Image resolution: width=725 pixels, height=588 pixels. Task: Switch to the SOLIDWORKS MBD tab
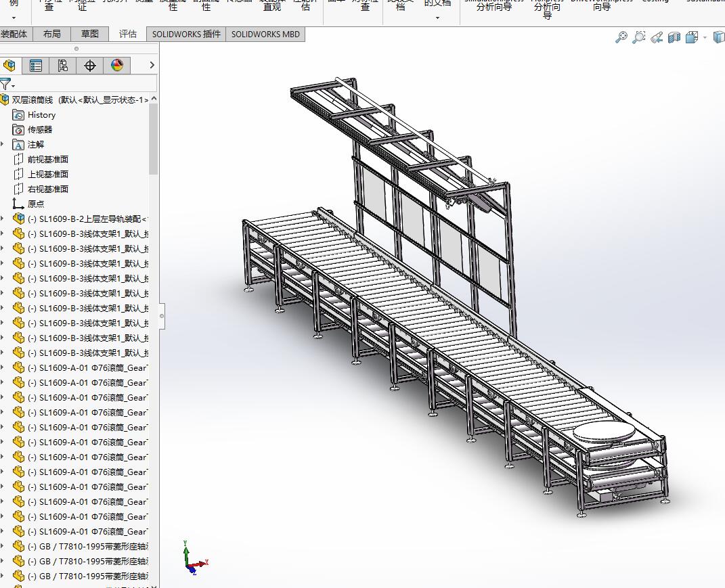click(x=265, y=35)
